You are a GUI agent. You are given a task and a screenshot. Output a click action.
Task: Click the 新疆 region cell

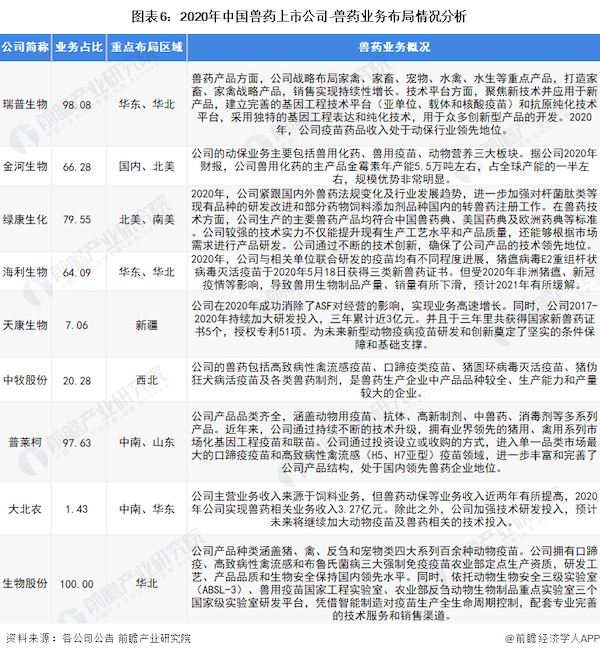pos(147,325)
